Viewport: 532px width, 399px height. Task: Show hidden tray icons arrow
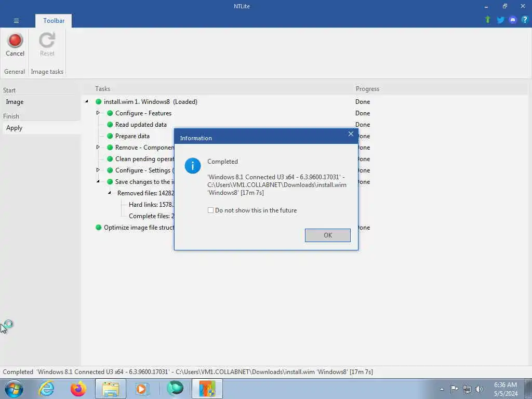[442, 389]
